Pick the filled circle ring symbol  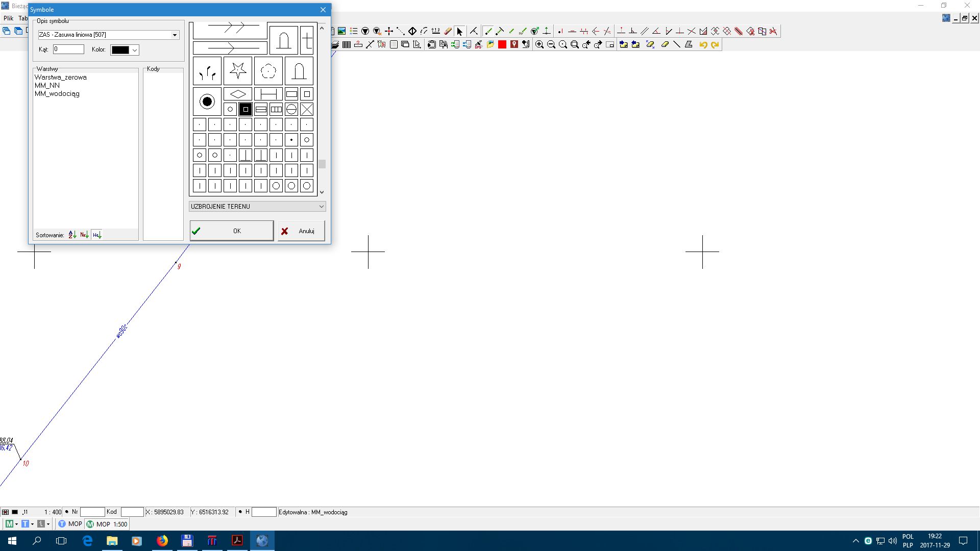[x=207, y=102]
